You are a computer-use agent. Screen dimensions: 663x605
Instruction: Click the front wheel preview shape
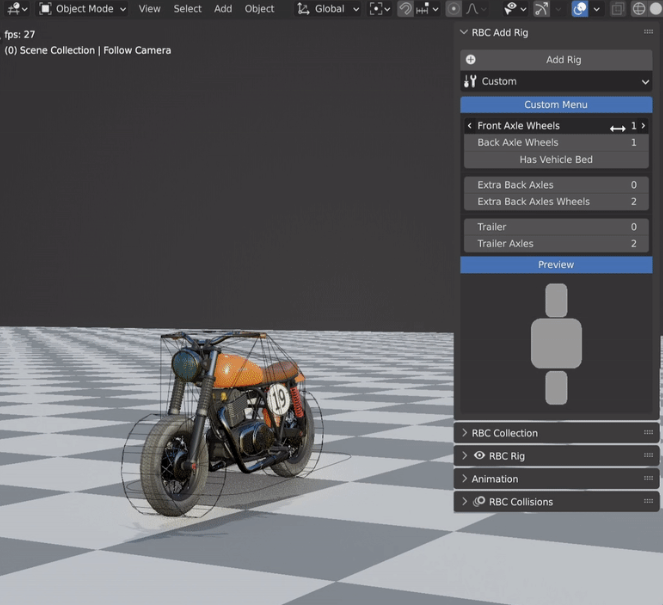point(556,300)
